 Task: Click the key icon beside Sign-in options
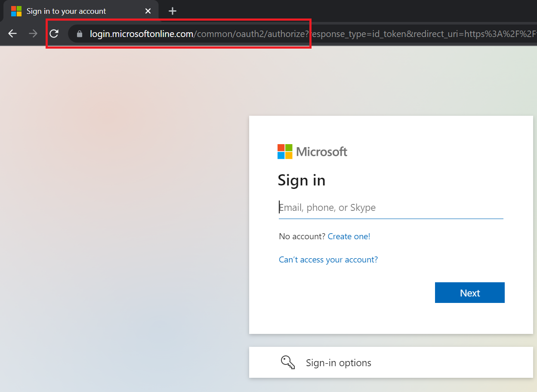(288, 362)
